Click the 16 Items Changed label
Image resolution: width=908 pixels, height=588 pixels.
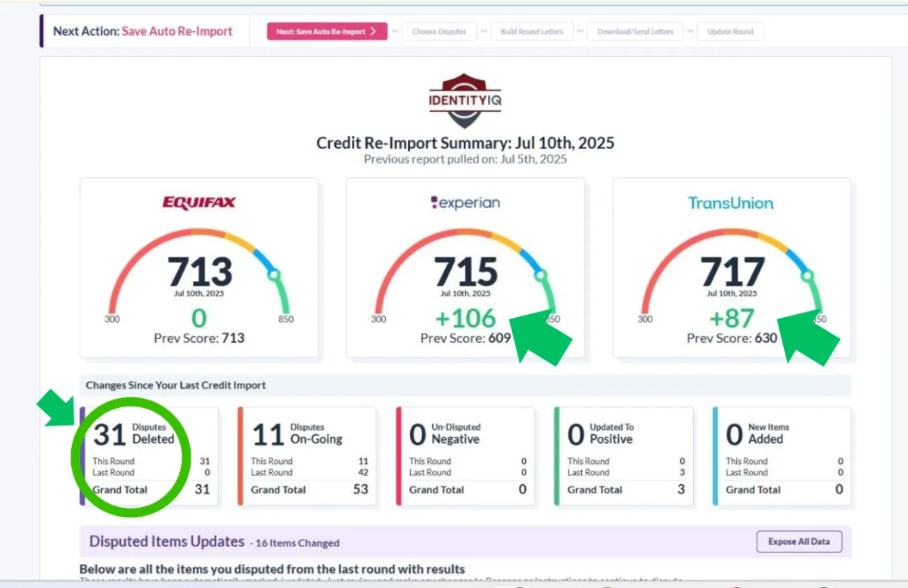click(x=296, y=543)
